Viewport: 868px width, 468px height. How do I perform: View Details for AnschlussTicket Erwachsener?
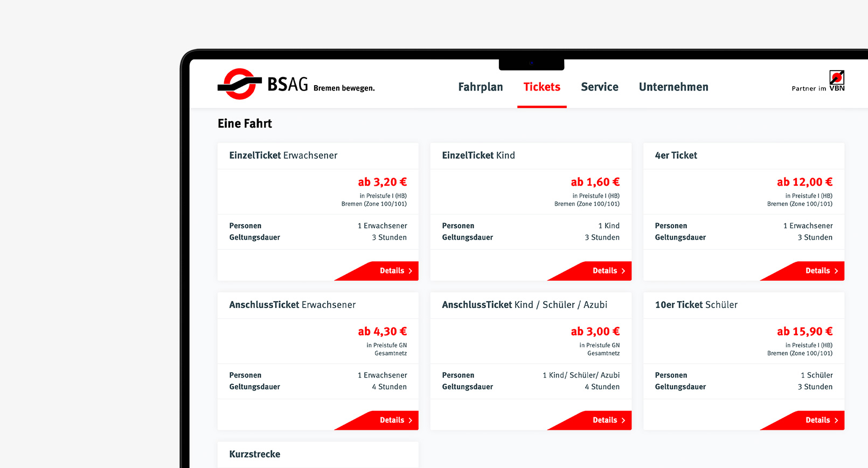tap(395, 420)
